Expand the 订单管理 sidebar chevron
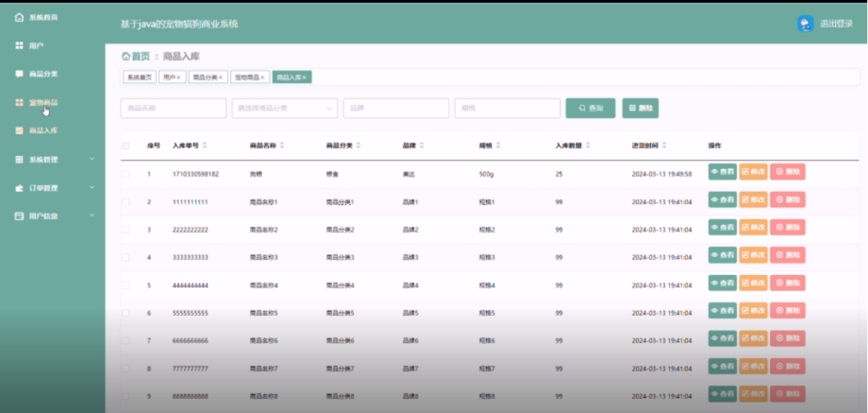 coord(92,187)
